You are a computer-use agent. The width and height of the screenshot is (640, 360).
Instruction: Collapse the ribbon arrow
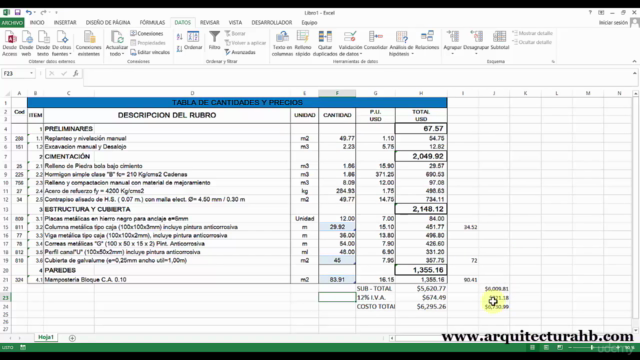click(634, 61)
